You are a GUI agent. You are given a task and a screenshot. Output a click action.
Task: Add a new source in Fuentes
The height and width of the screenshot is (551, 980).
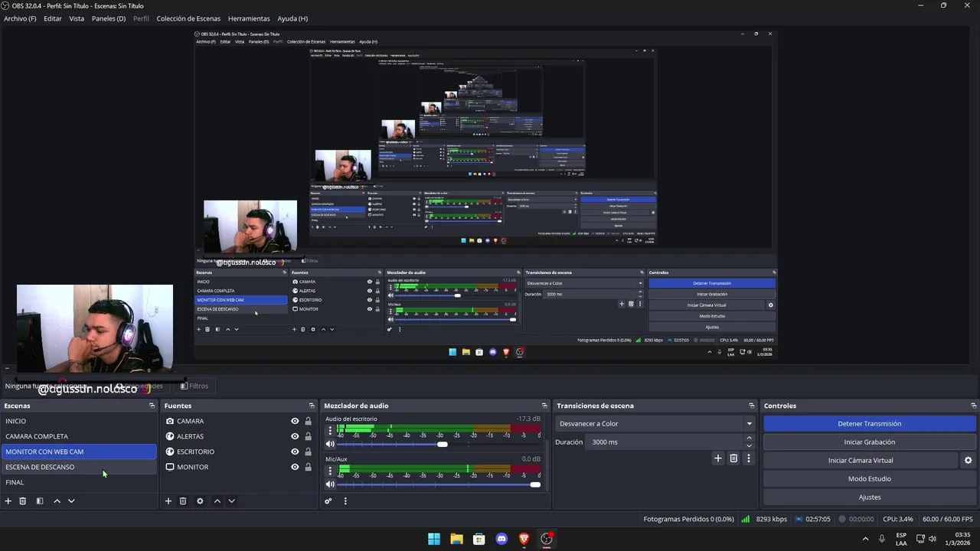click(168, 501)
